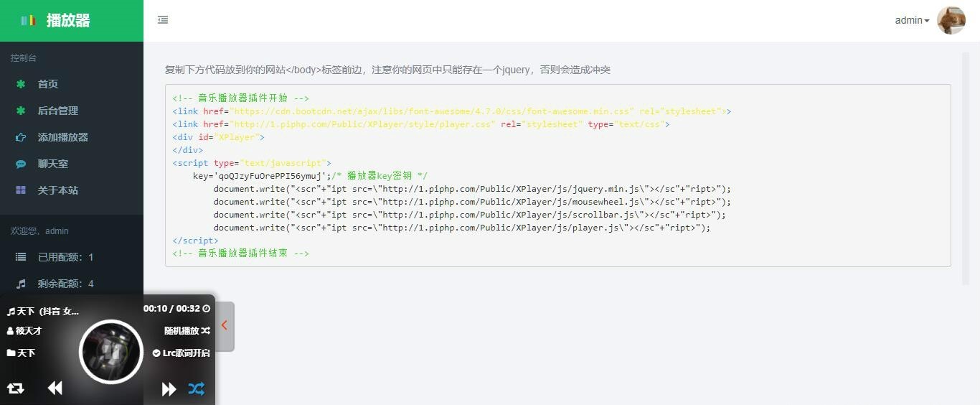
Task: Open 首页 in the sidebar
Action: pyautogui.click(x=48, y=84)
